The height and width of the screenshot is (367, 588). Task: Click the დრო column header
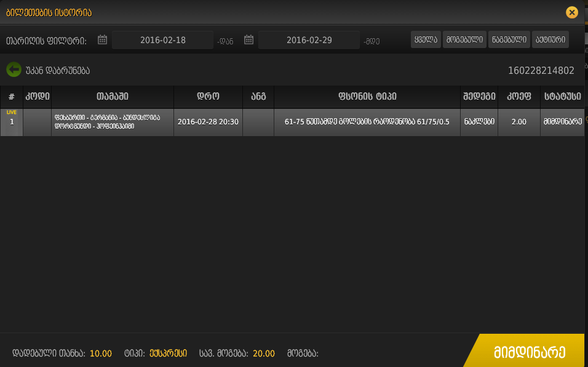pyautogui.click(x=208, y=97)
